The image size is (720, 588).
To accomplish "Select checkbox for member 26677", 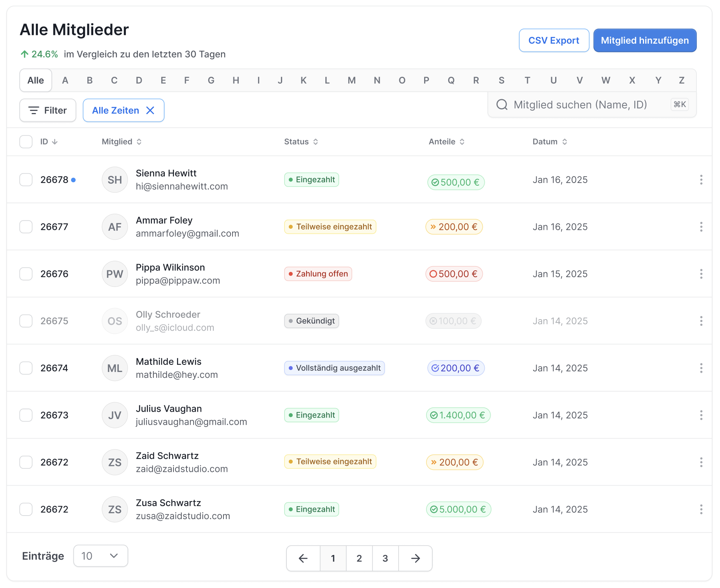I will coord(26,227).
